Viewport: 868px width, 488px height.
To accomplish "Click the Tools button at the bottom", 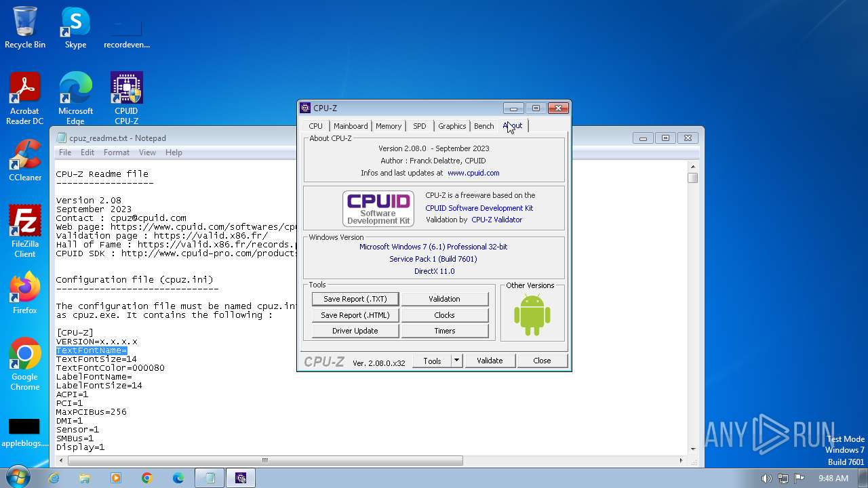I will point(433,361).
